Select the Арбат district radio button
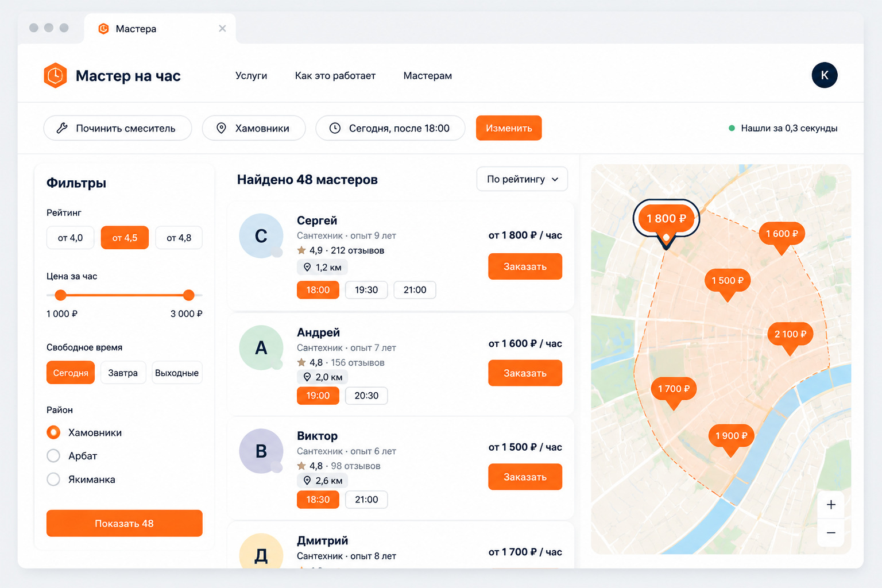The height and width of the screenshot is (588, 882). coord(53,456)
